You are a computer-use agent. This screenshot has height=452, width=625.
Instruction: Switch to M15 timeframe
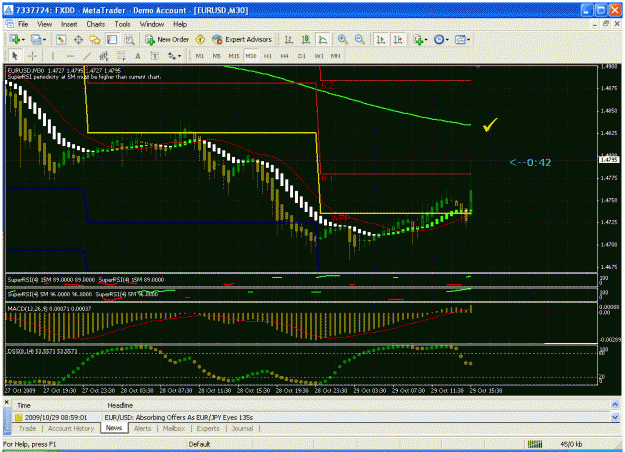click(234, 56)
